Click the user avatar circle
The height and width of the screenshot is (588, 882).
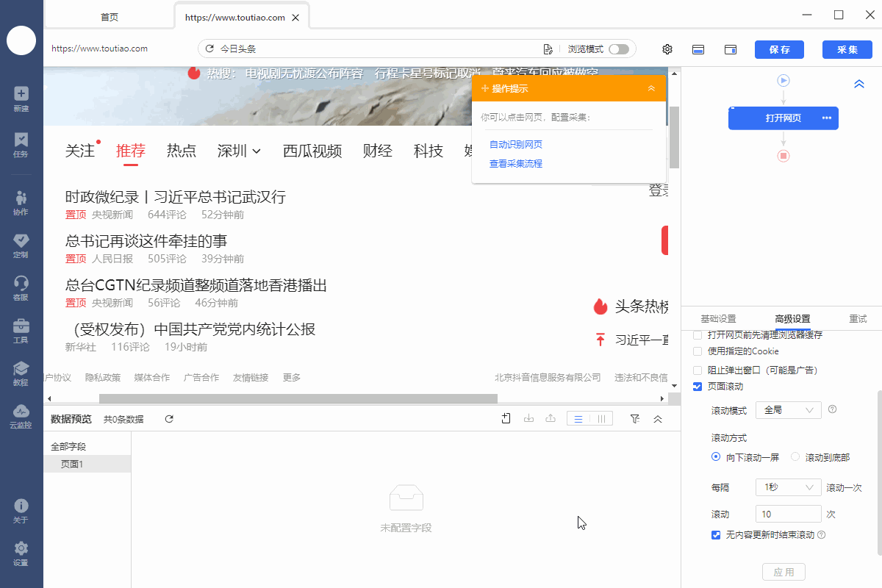21,40
